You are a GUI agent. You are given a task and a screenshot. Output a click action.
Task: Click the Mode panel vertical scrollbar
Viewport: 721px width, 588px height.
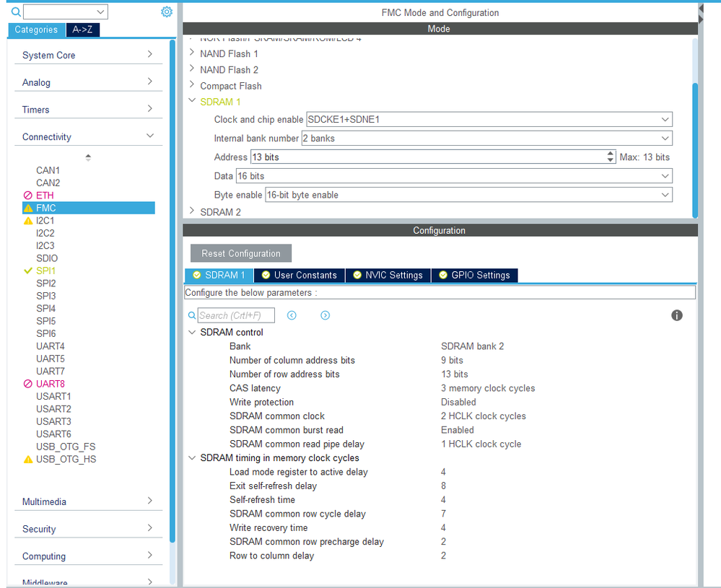click(695, 149)
